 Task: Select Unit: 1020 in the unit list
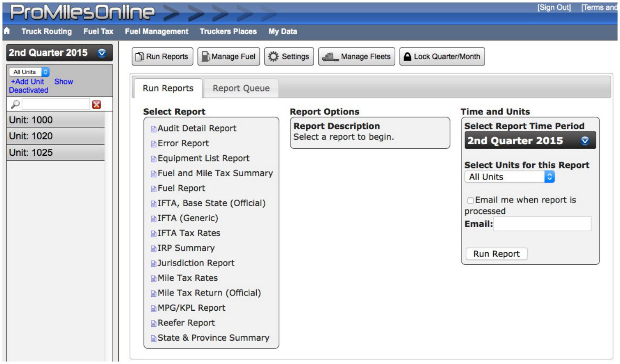point(55,136)
